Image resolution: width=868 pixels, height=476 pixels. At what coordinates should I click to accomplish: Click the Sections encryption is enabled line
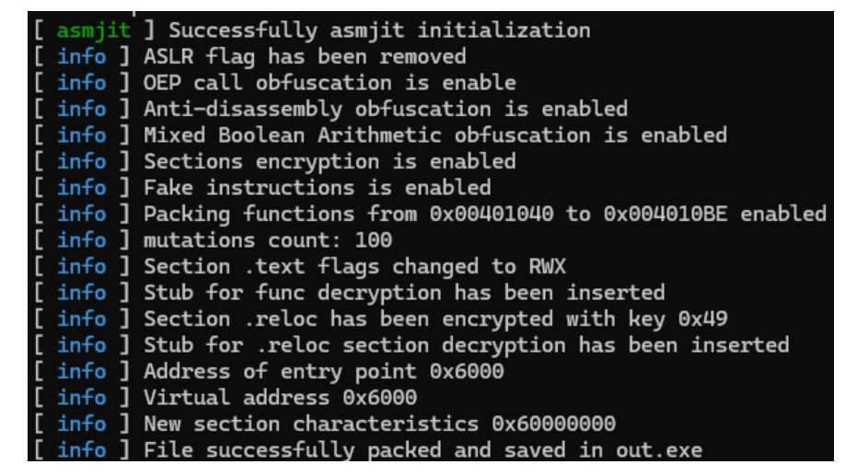(x=330, y=162)
